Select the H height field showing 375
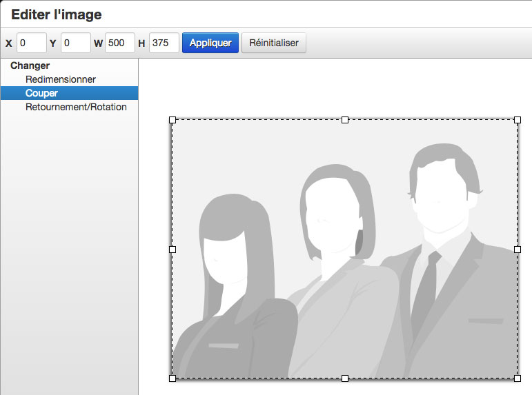The height and width of the screenshot is (395, 532). pyautogui.click(x=164, y=43)
